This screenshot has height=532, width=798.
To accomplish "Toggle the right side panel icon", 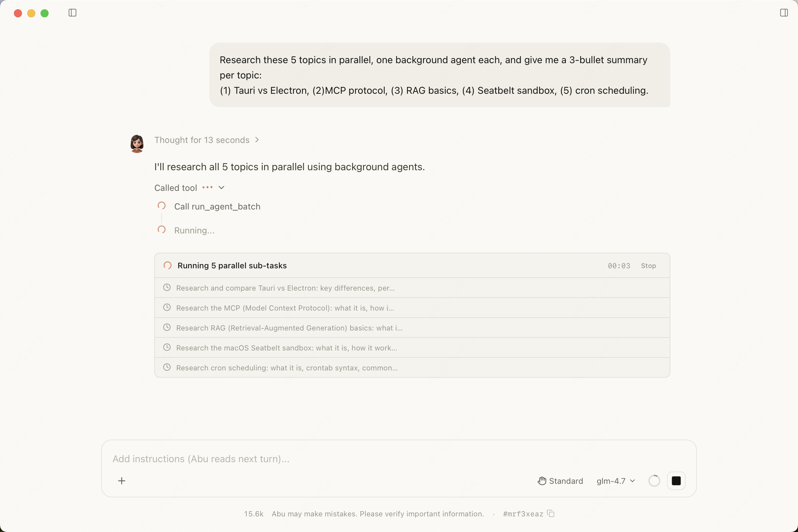I will pos(784,13).
